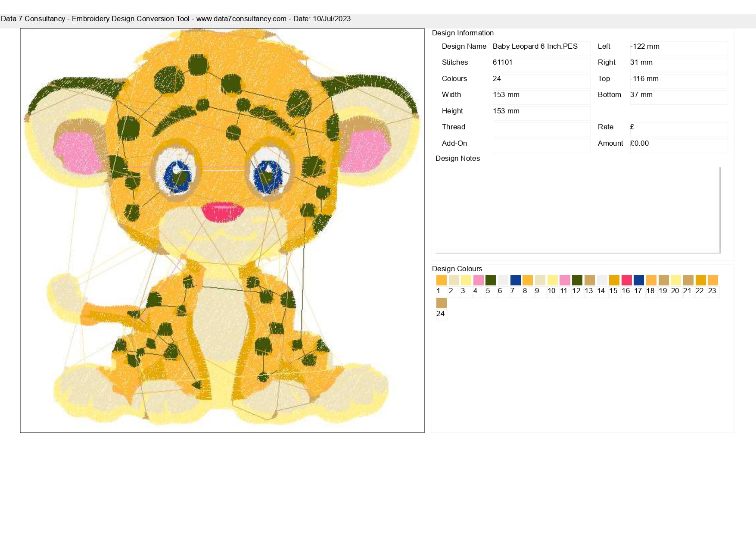Click the Thread label
The height and width of the screenshot is (535, 756).
[x=454, y=127]
